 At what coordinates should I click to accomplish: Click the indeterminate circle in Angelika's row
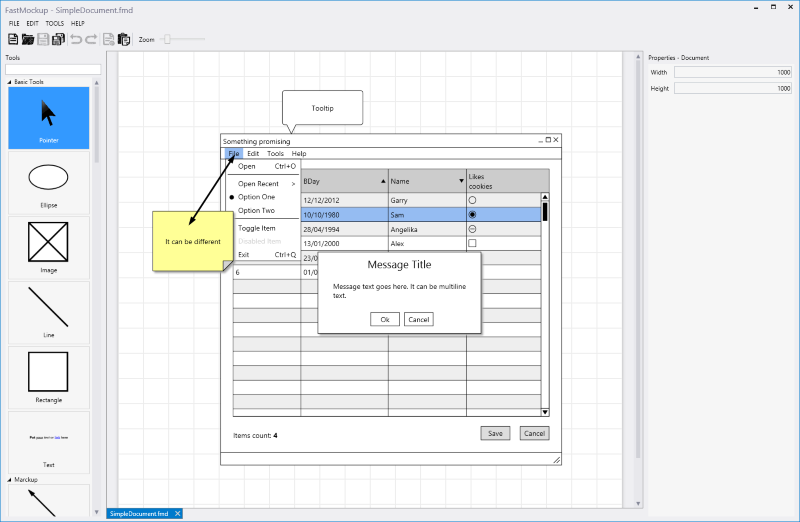point(472,229)
